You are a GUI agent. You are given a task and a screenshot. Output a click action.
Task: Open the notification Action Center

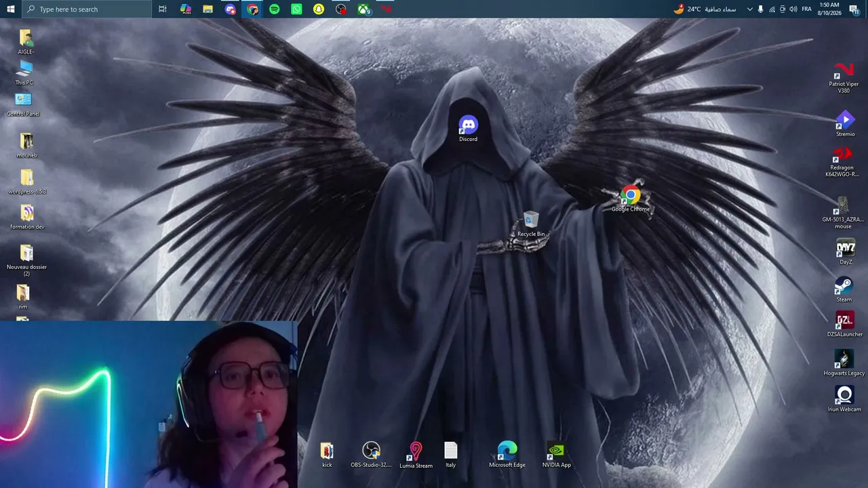(855, 9)
